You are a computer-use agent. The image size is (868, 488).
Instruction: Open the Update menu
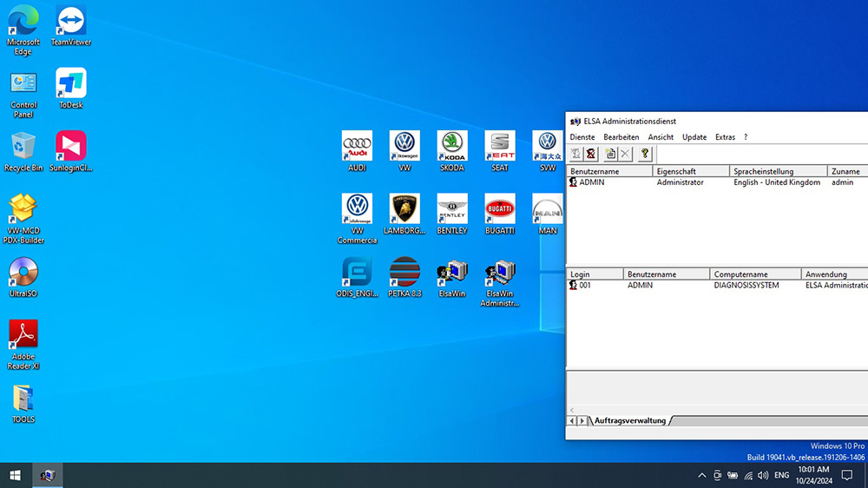pos(694,137)
